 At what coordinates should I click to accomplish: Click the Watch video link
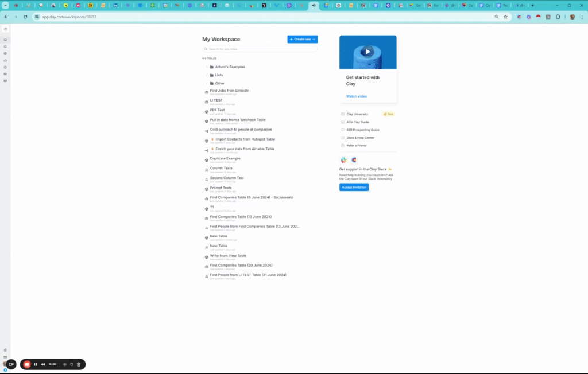click(357, 96)
